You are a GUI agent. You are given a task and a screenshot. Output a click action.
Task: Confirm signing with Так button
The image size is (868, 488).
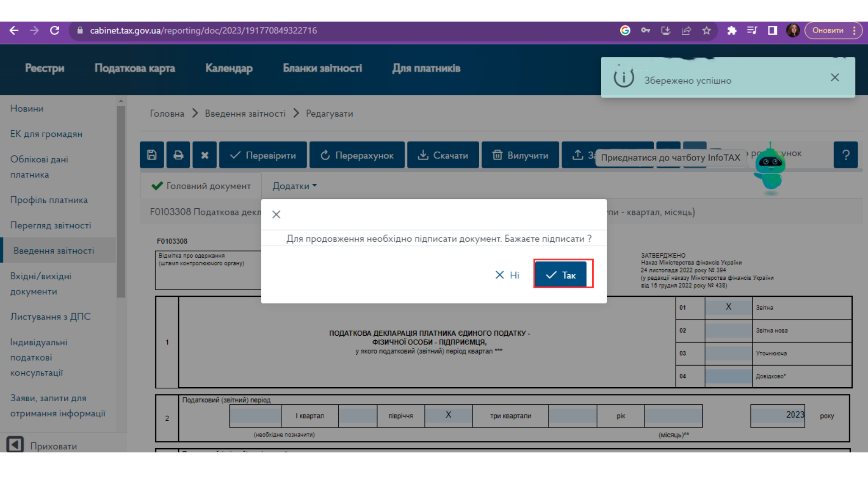[561, 275]
